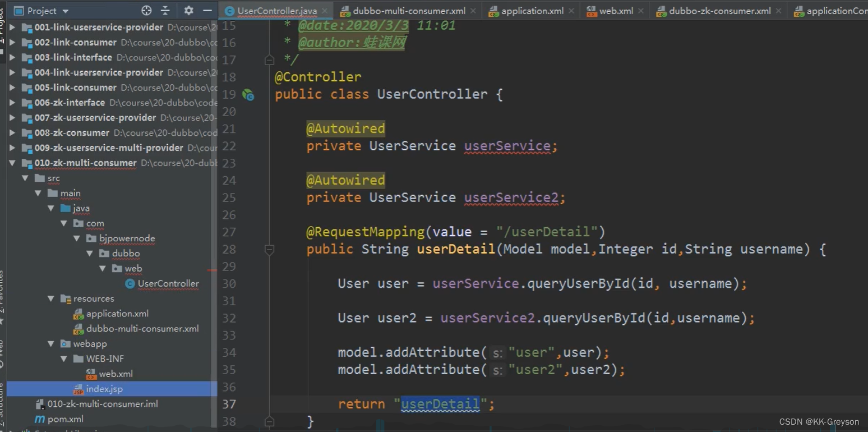Collapse the WEB-INF folder arrow
The image size is (868, 432).
[x=64, y=359]
